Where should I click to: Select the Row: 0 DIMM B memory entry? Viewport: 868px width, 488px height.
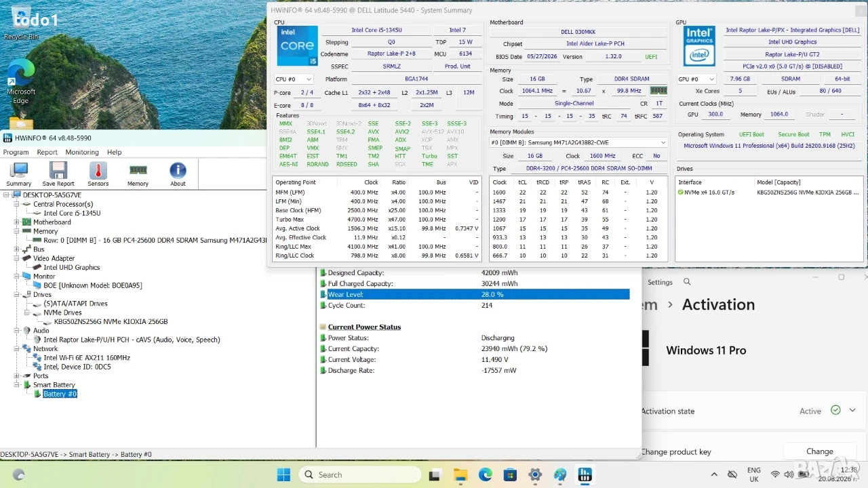pyautogui.click(x=155, y=240)
